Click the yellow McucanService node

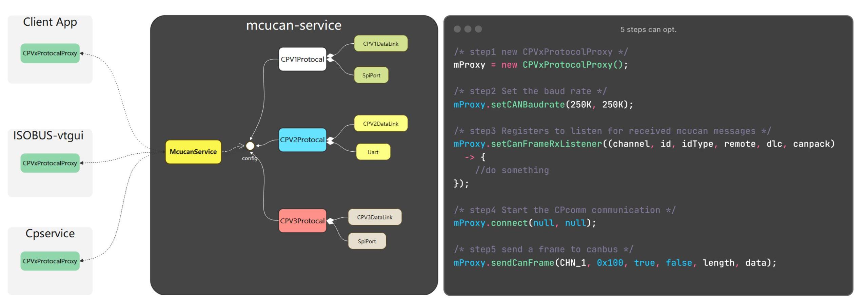pyautogui.click(x=193, y=152)
